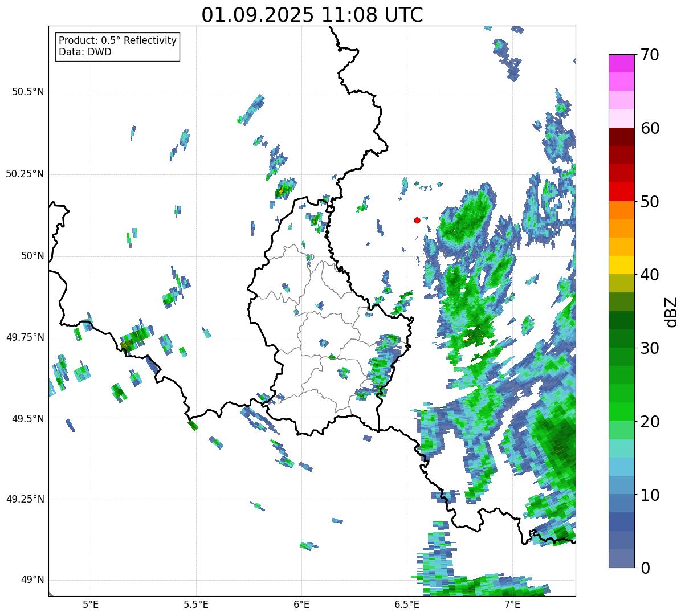Screen dimensions: 685x616
Task: Click the magenta swatch atop the colorbar
Action: [x=621, y=63]
